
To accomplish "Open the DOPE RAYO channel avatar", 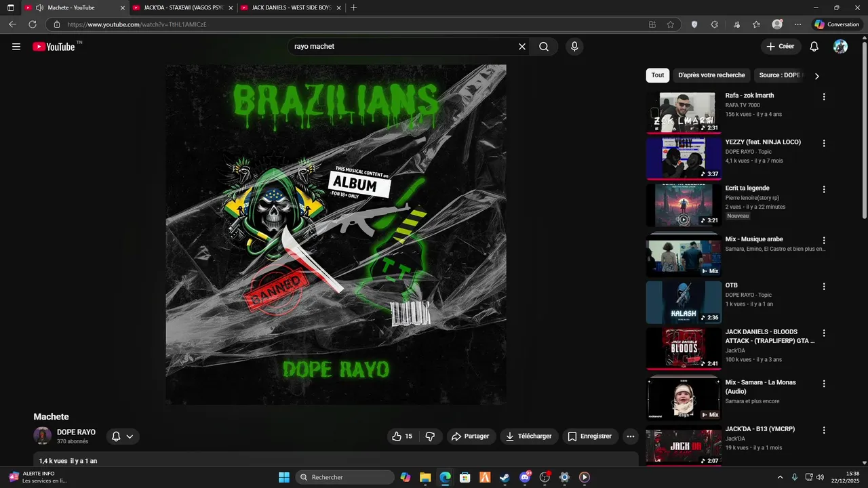I will 43,436.
